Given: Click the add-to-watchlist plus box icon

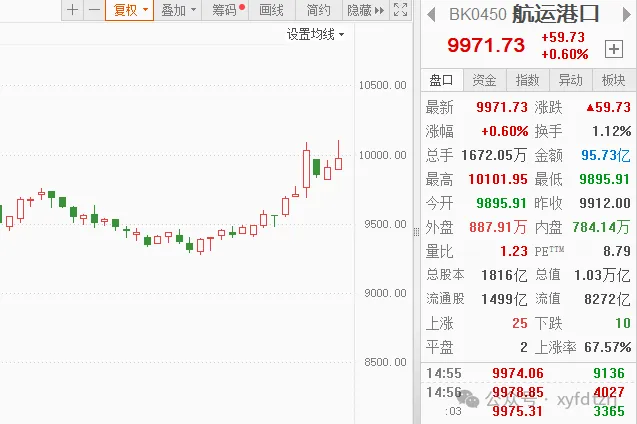Looking at the screenshot, I should pos(614,49).
